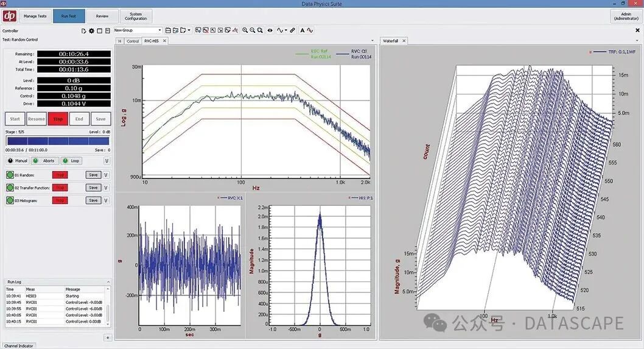Click the text annotation A icon
Screen dimensions: 644x349
tap(303, 30)
